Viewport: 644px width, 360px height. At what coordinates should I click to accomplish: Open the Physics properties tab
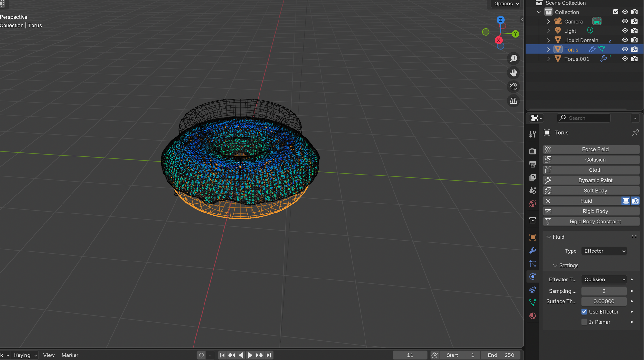pyautogui.click(x=533, y=277)
